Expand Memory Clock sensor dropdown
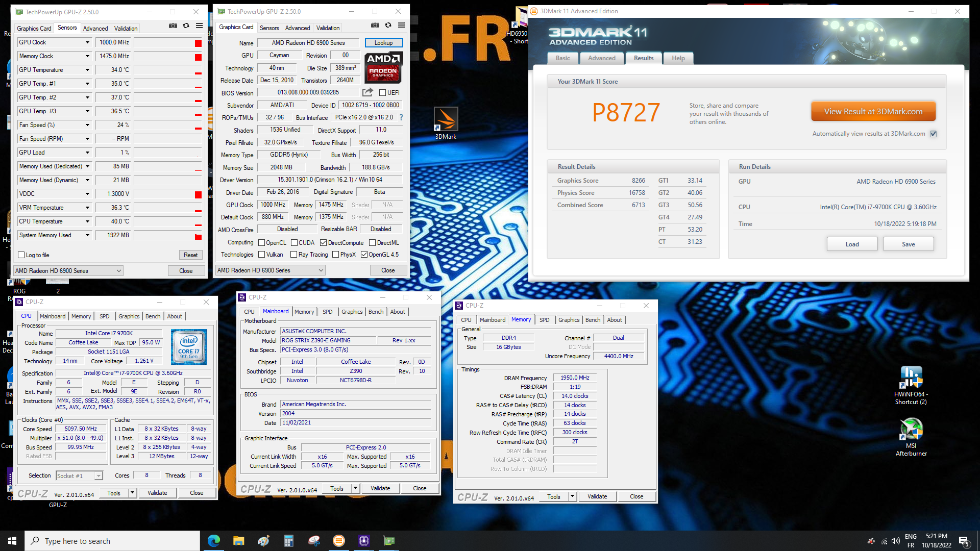 click(x=87, y=56)
